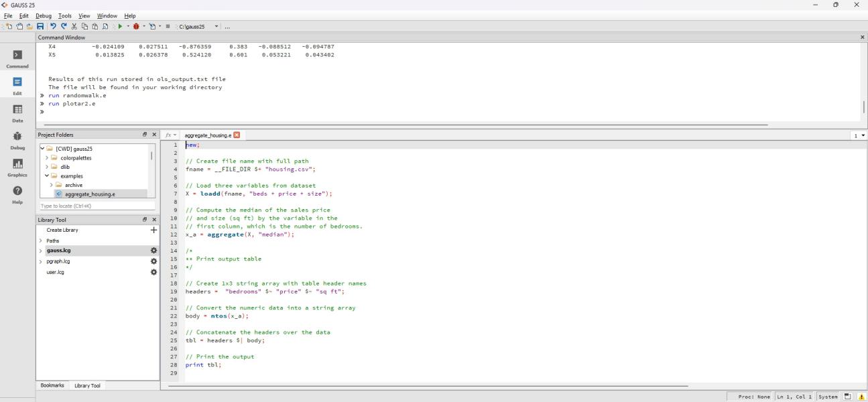Image resolution: width=868 pixels, height=402 pixels.
Task: Switch to the Data page in the sidebar
Action: [18, 113]
